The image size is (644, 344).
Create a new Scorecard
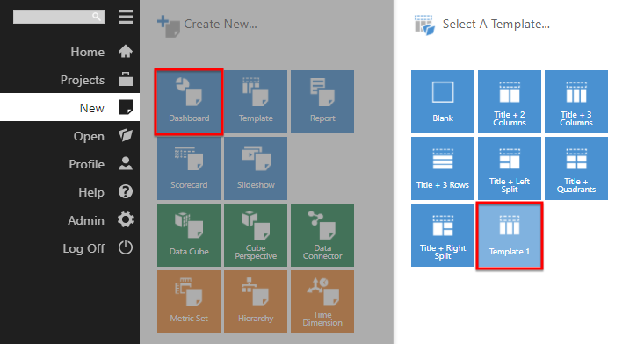189,168
